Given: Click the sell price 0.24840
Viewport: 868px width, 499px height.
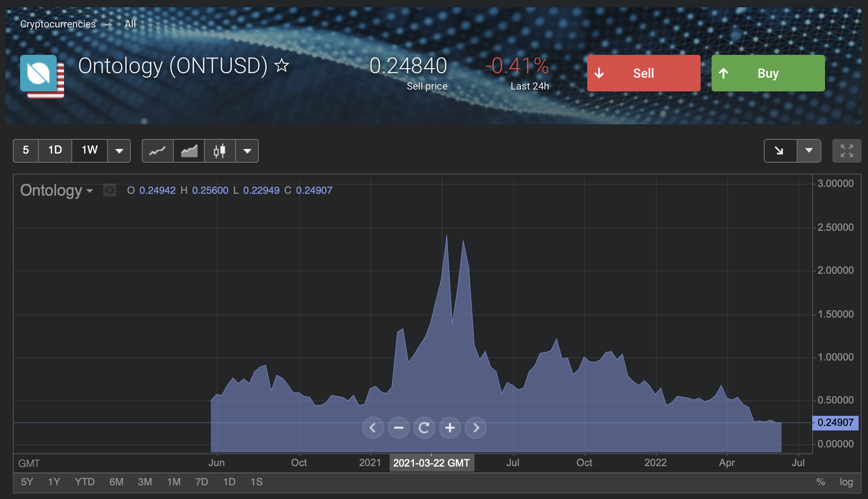Looking at the screenshot, I should coord(408,66).
